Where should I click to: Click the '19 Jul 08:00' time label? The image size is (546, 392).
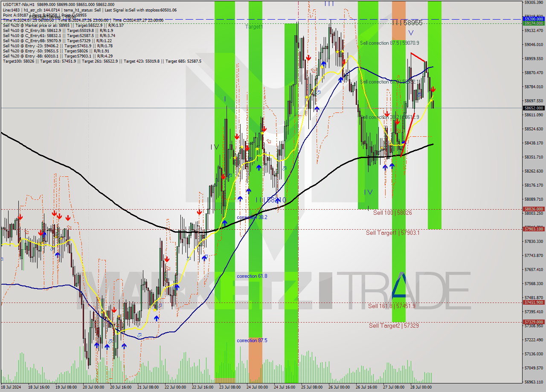point(66,387)
